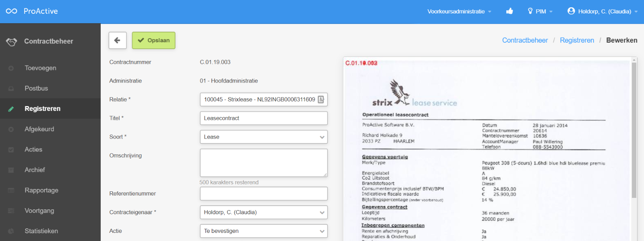Click the thumbs-up icon in header
This screenshot has height=241, width=644.
tap(510, 11)
